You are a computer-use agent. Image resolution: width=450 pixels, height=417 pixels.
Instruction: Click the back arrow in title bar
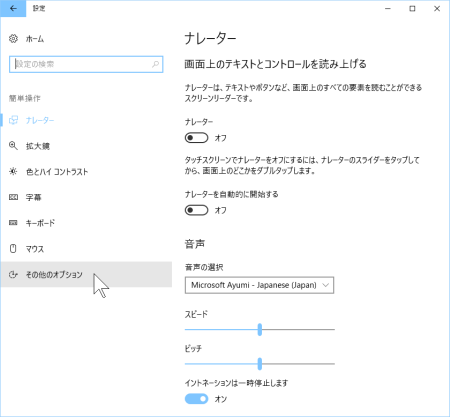pos(13,9)
